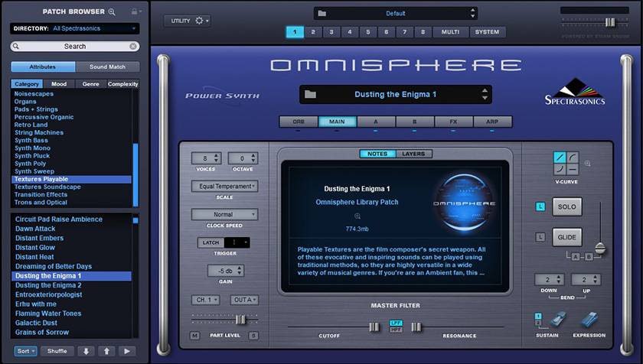Zoom into the V-Curve editor
Screen dimensions: 643x364
[x=588, y=164]
